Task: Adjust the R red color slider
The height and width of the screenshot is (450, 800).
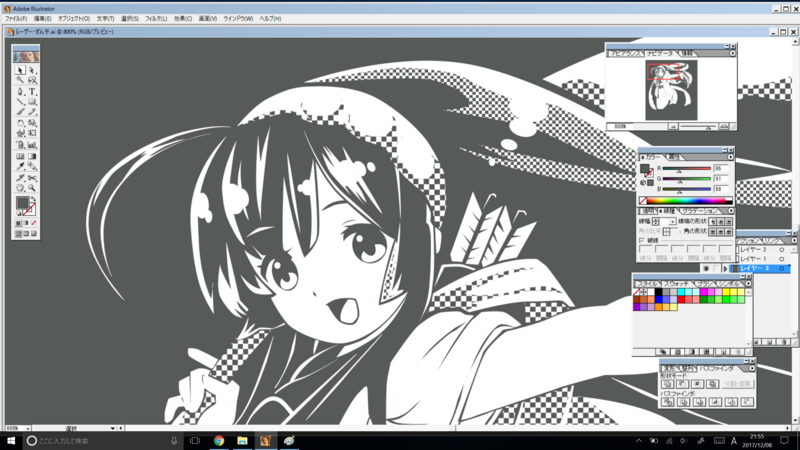Action: click(x=679, y=171)
